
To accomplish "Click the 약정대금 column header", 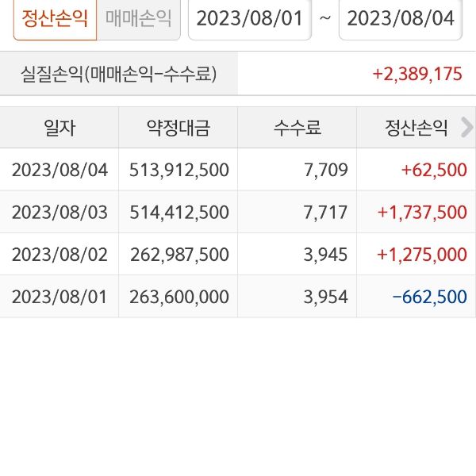I will (x=178, y=128).
